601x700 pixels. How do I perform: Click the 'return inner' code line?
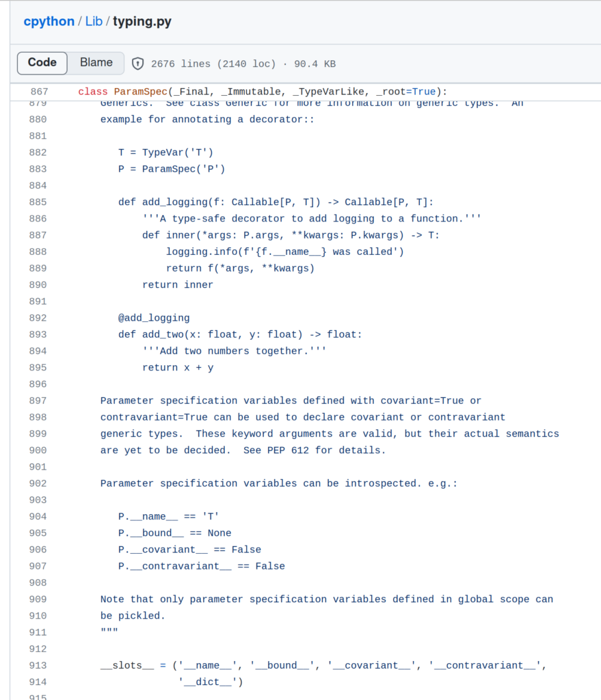coord(178,284)
